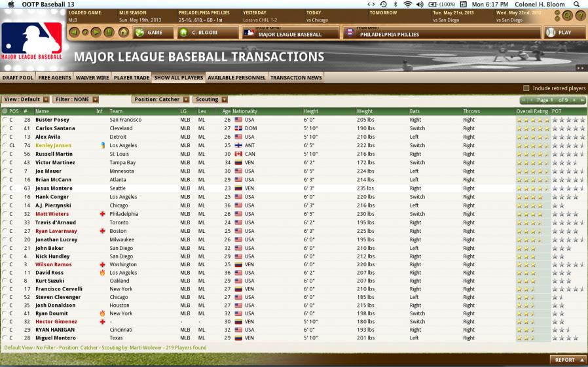Open Victor Martinez's player page
The width and height of the screenshot is (588, 367).
pos(55,162)
